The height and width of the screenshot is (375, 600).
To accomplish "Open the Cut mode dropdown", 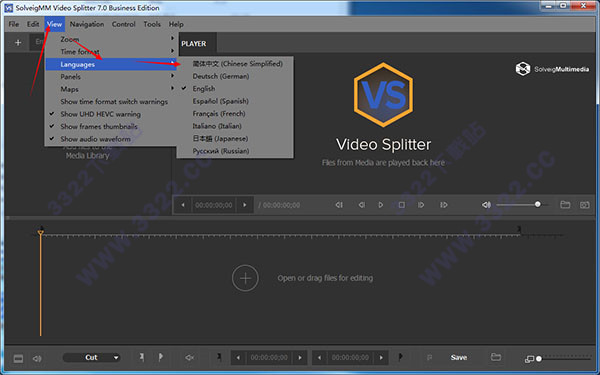I will click(x=91, y=357).
